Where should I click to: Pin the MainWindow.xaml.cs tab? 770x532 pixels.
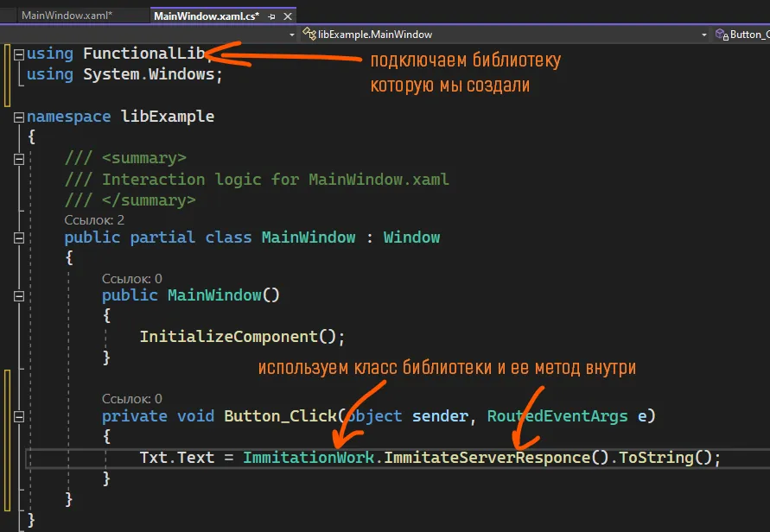271,16
